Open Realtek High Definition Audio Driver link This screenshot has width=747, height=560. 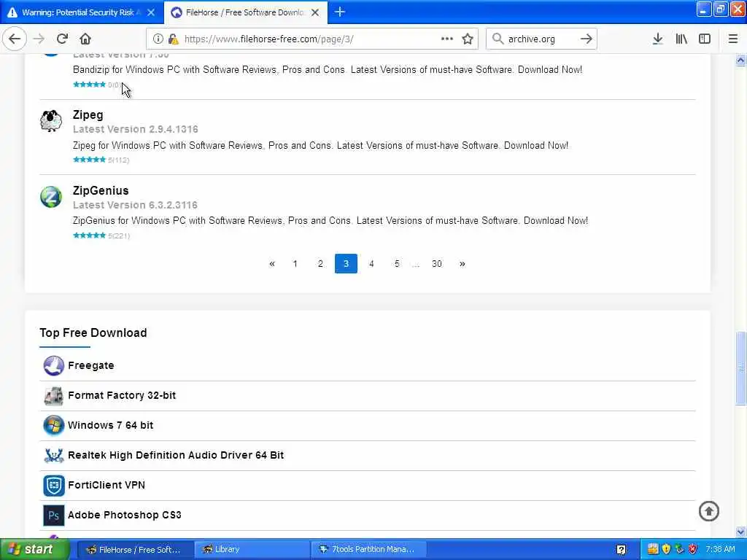click(x=176, y=455)
